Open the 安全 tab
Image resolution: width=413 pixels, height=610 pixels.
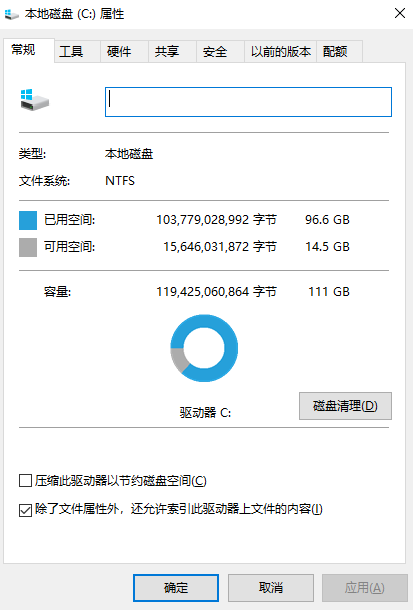[x=220, y=51]
